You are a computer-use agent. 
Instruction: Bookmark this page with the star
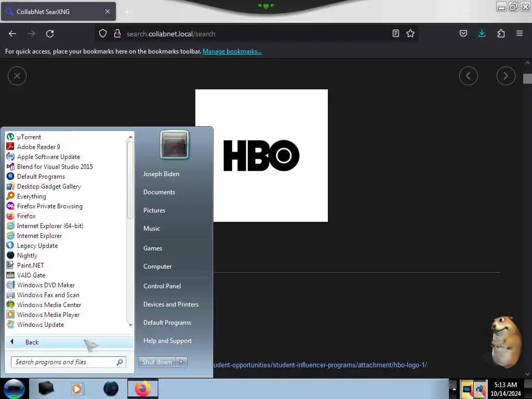click(410, 33)
